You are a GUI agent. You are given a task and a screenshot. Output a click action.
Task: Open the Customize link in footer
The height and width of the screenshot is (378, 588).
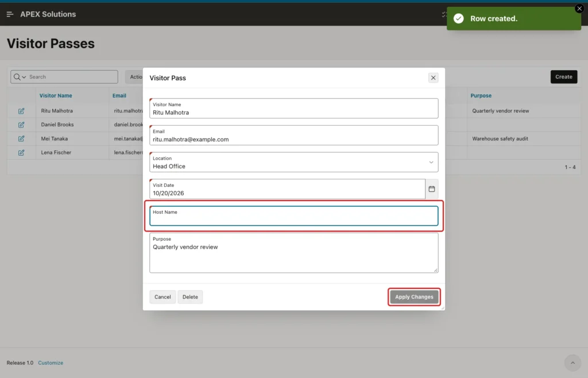click(51, 362)
